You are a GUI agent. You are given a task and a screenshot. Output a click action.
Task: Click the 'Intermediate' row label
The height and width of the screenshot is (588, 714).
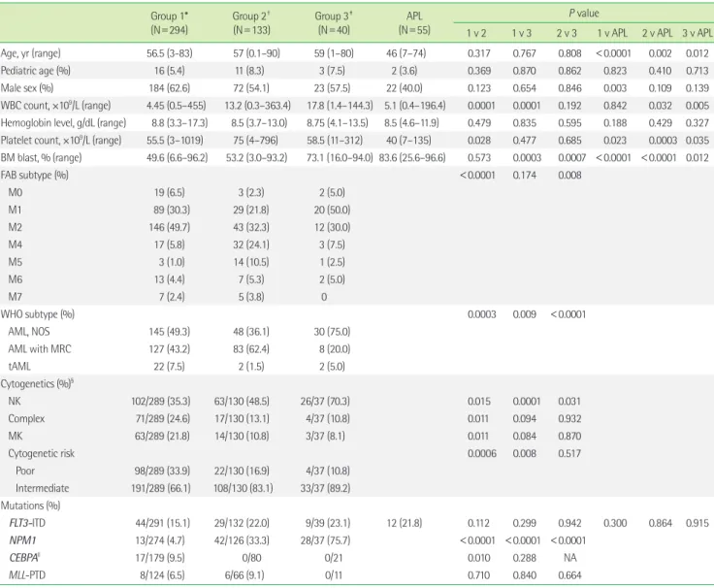pyautogui.click(x=43, y=488)
